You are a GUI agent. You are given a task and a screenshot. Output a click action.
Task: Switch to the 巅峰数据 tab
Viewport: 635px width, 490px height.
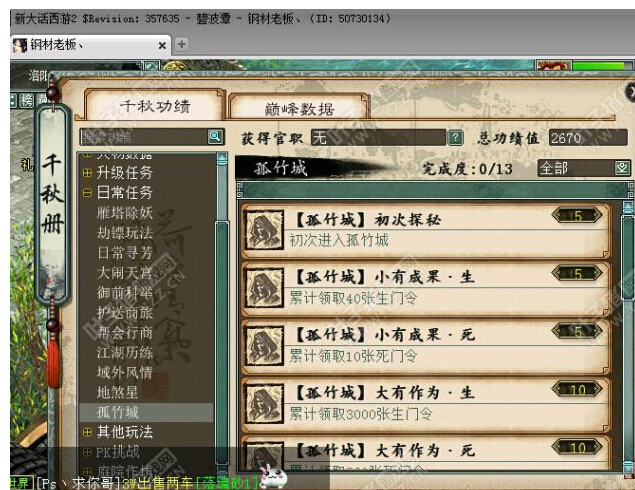[299, 109]
